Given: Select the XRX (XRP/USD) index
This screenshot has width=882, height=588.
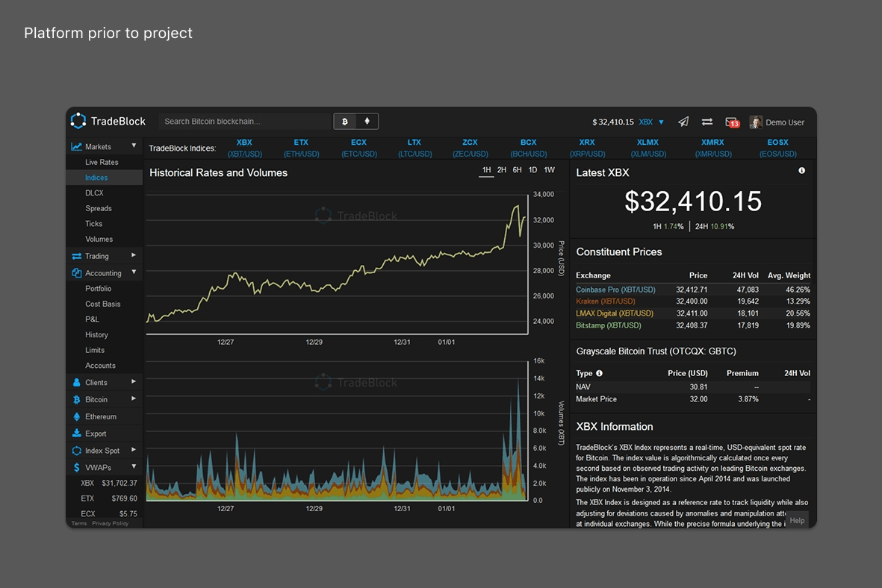Looking at the screenshot, I should (x=587, y=148).
